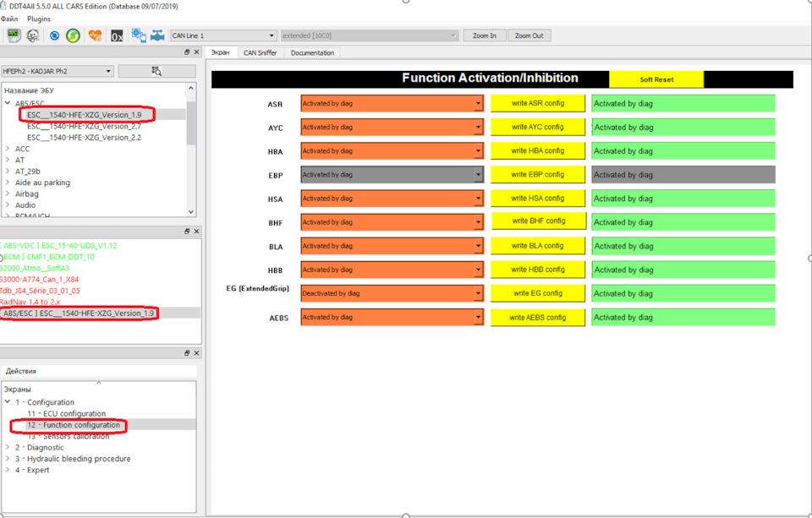The image size is (812, 518).
Task: Open the ASR state dropdown
Action: (x=392, y=103)
